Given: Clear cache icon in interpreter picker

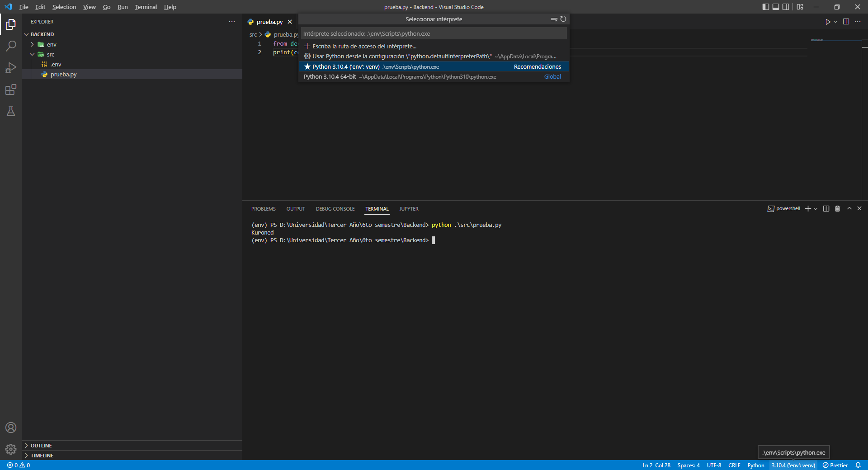Looking at the screenshot, I should pos(554,19).
